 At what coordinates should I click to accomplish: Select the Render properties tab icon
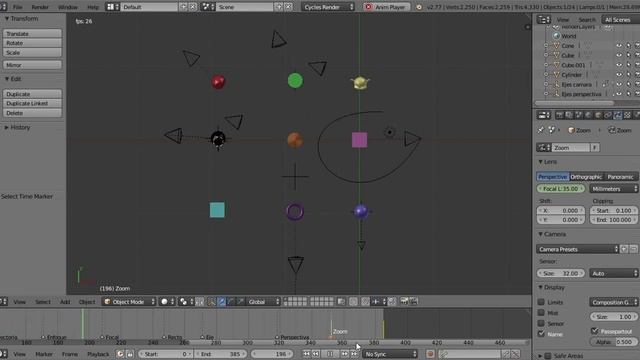559,116
